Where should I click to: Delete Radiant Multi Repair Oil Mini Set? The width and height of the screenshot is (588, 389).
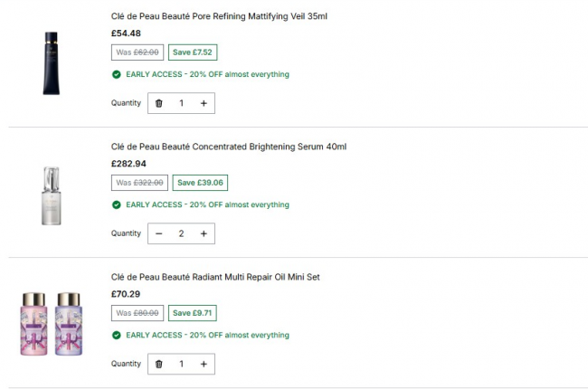[x=159, y=364]
